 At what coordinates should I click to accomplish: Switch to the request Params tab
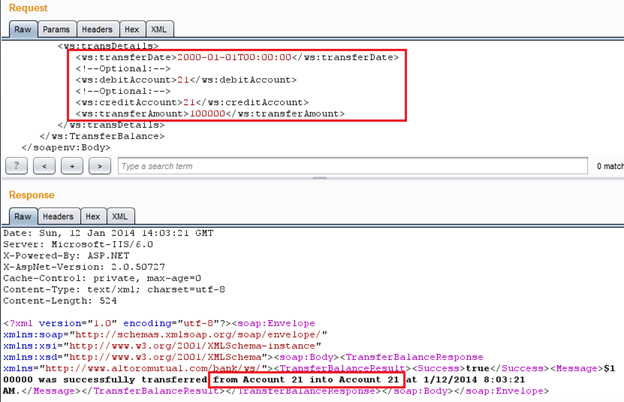(57, 30)
